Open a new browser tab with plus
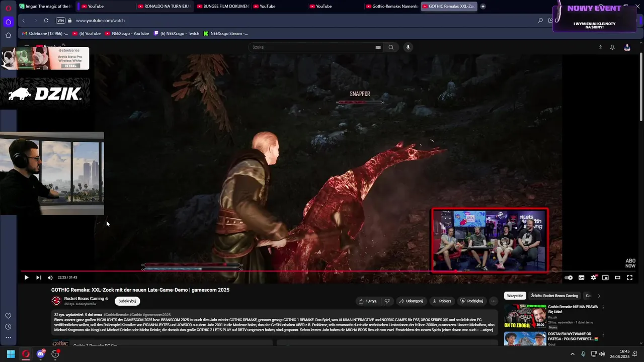This screenshot has height=362, width=644. pos(483,7)
